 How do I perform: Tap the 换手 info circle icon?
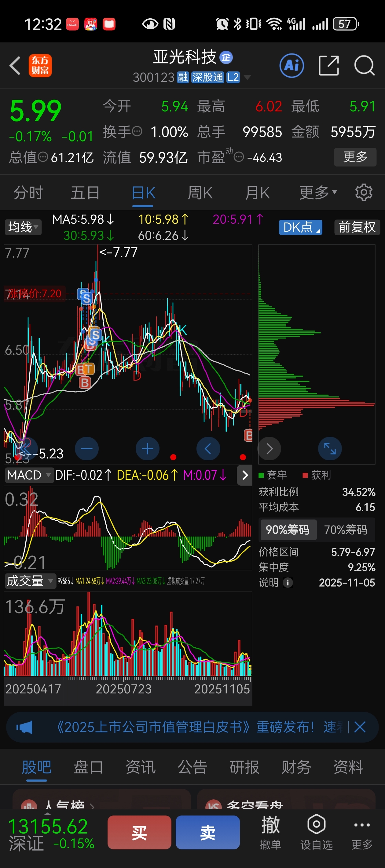tap(137, 131)
